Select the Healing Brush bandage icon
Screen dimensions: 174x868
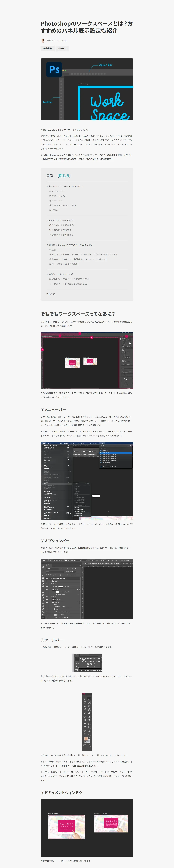[89, 710]
